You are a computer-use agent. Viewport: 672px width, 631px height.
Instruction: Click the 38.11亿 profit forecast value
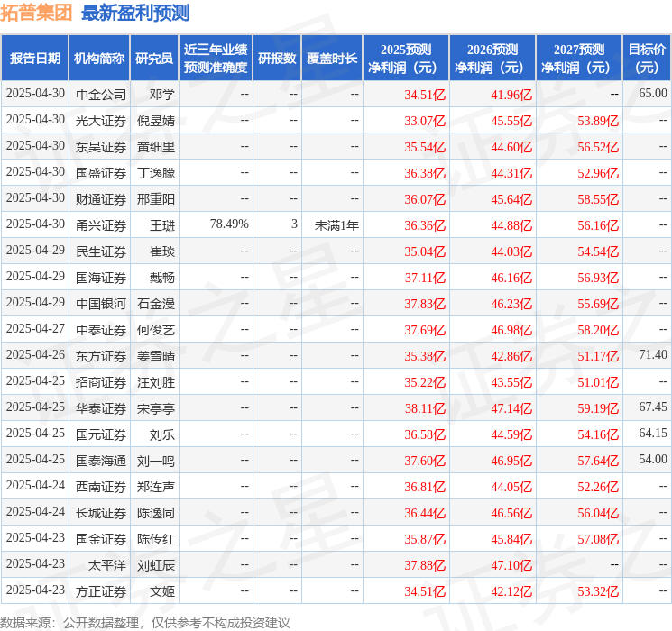point(423,407)
